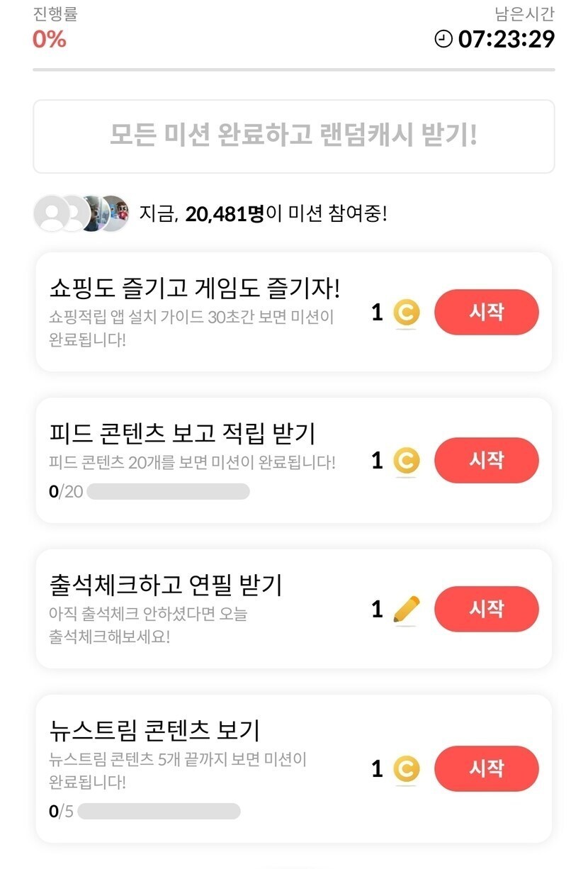Select the 뉴스트림 콘텐츠 보기 title
This screenshot has width=588, height=869.
[x=155, y=729]
